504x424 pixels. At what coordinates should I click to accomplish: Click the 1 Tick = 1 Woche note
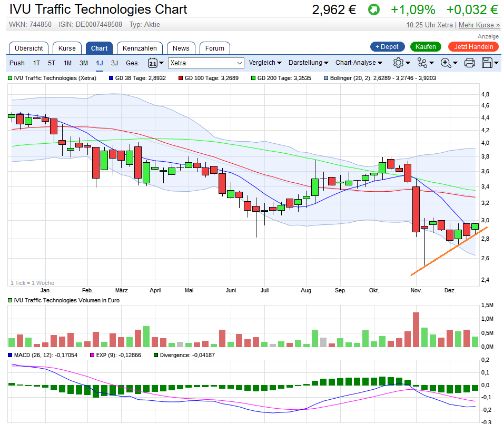pyautogui.click(x=32, y=283)
